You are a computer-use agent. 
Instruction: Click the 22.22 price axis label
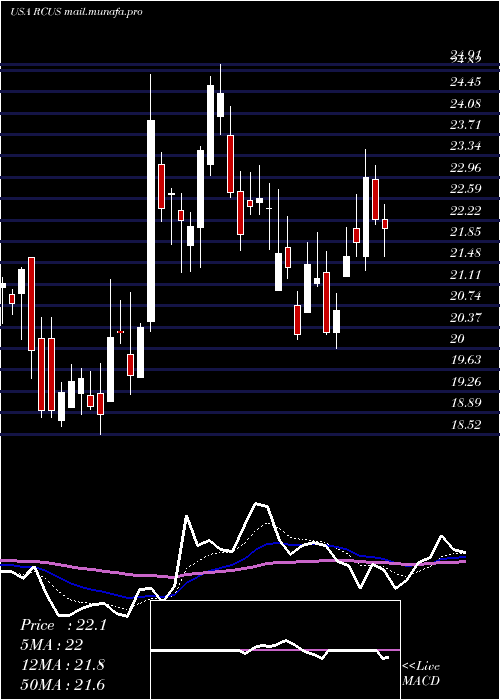point(466,210)
